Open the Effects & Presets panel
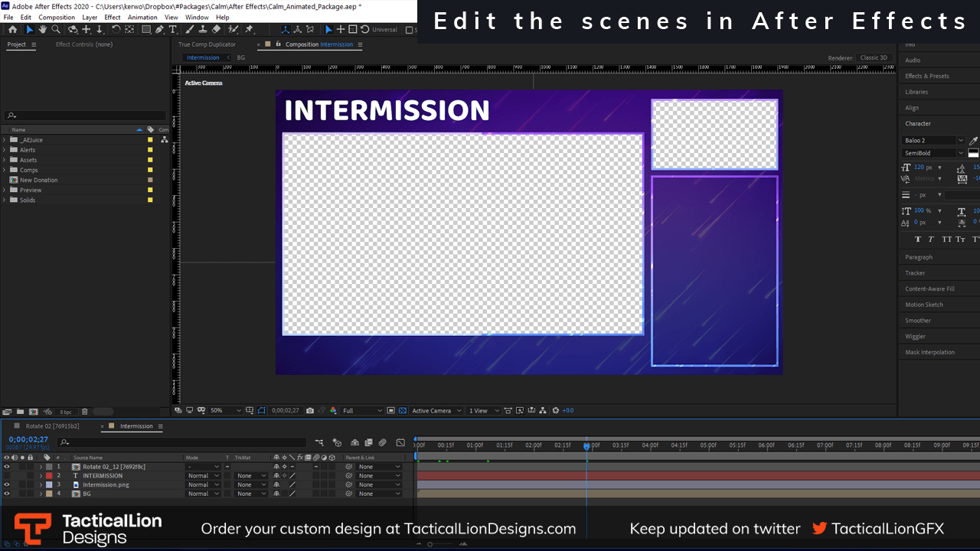The image size is (980, 551). (x=927, y=76)
